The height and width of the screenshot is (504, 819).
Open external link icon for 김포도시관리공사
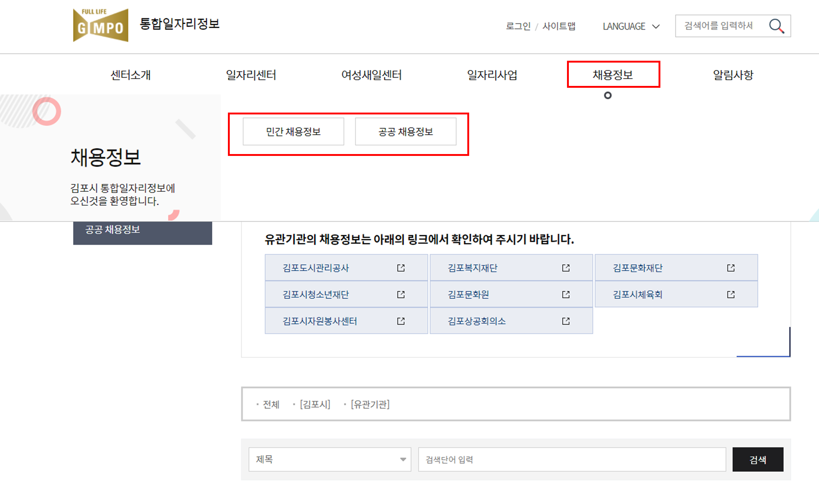[x=401, y=268]
